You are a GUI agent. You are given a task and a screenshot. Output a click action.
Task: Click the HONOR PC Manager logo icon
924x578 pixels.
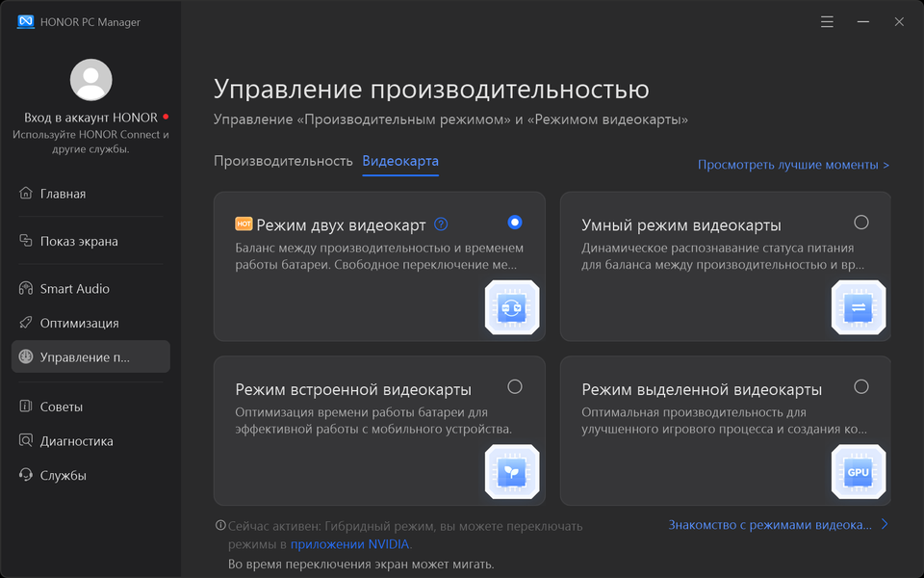[25, 22]
